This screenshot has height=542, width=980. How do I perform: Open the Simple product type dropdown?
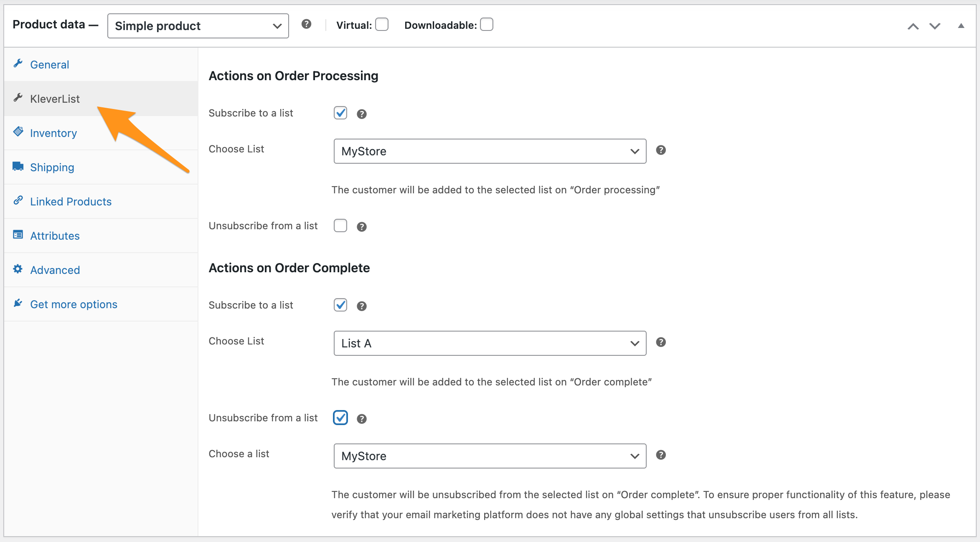pos(198,26)
